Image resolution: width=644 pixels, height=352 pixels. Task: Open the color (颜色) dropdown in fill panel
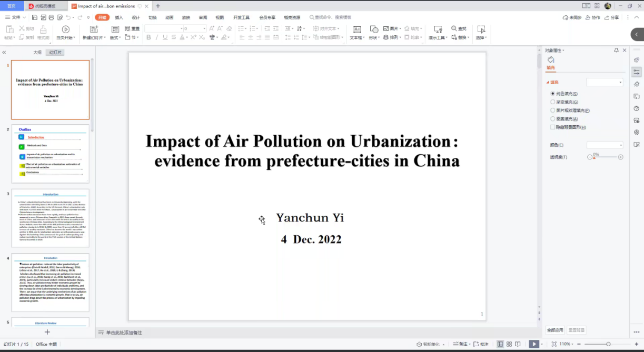[x=605, y=145]
